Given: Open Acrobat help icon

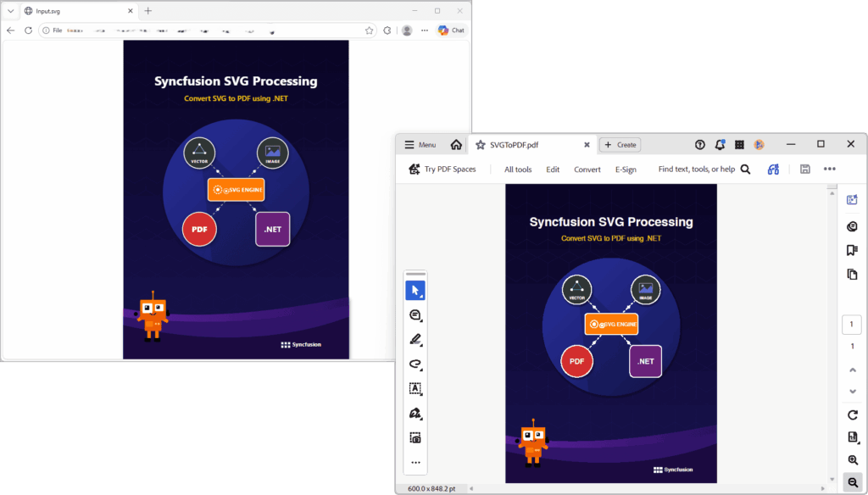Looking at the screenshot, I should (x=699, y=144).
